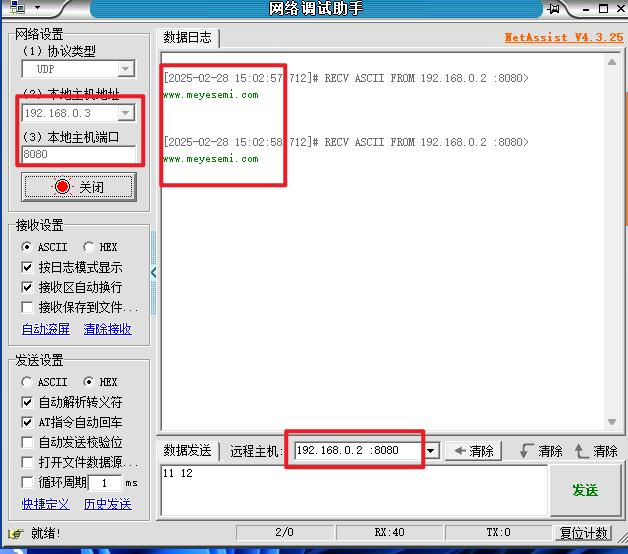Select HEX send mode radio
Screen dimensions: 628x554
[x=89, y=382]
